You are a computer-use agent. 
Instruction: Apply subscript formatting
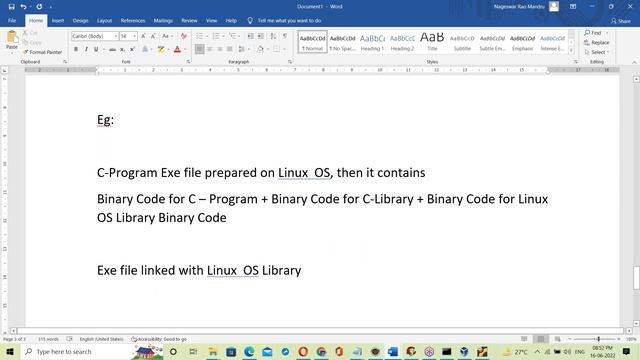click(x=122, y=49)
